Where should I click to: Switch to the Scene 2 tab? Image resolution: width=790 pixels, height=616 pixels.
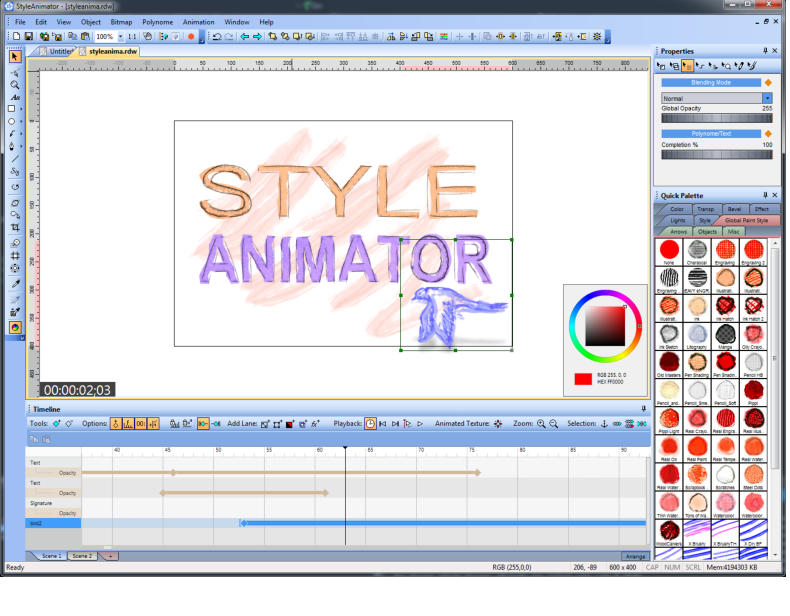click(x=82, y=556)
